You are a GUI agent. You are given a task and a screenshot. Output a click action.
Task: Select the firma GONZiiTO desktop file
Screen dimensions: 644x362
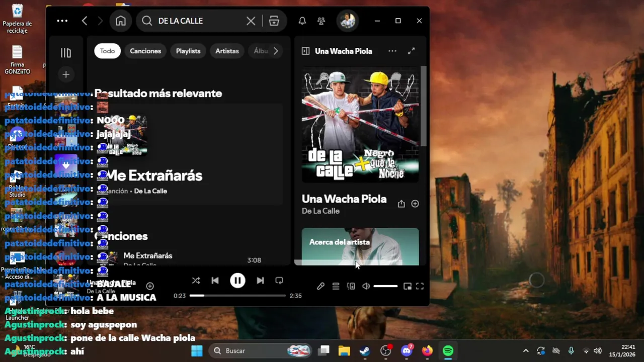point(17,60)
